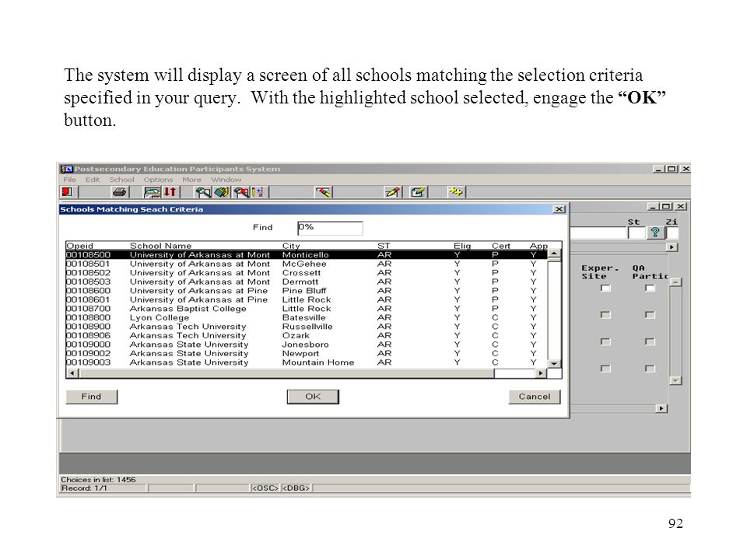Select the Arkansas State University Jonesboro row
The image size is (747, 560).
tap(307, 345)
